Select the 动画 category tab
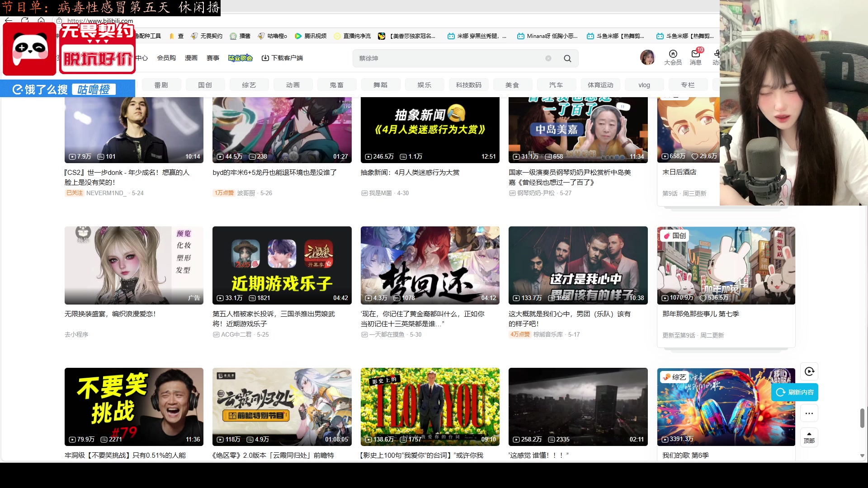This screenshot has height=488, width=868. [x=293, y=84]
